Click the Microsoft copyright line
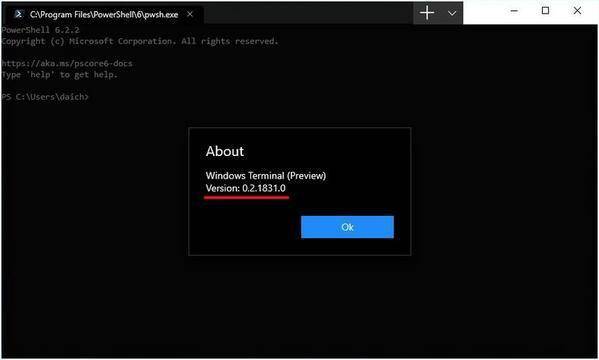This screenshot has height=360, width=599. pos(140,41)
